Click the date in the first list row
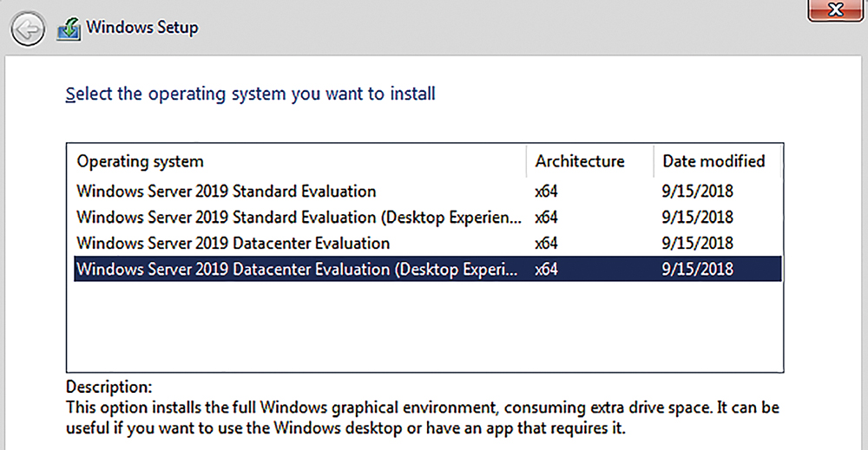The image size is (868, 450). (698, 192)
